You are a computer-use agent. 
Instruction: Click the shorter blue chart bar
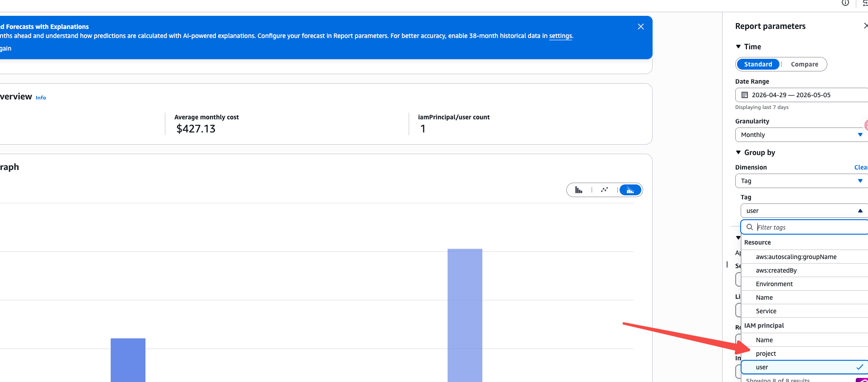click(128, 360)
